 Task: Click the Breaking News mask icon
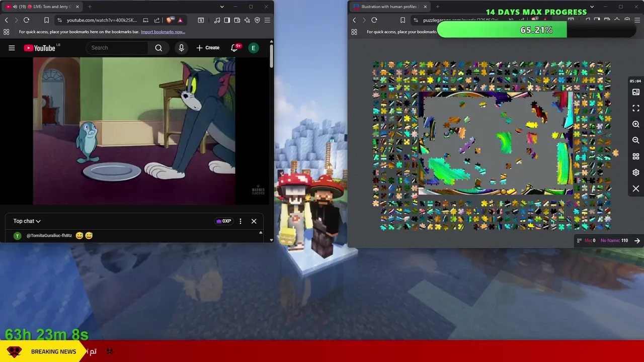pos(14,351)
